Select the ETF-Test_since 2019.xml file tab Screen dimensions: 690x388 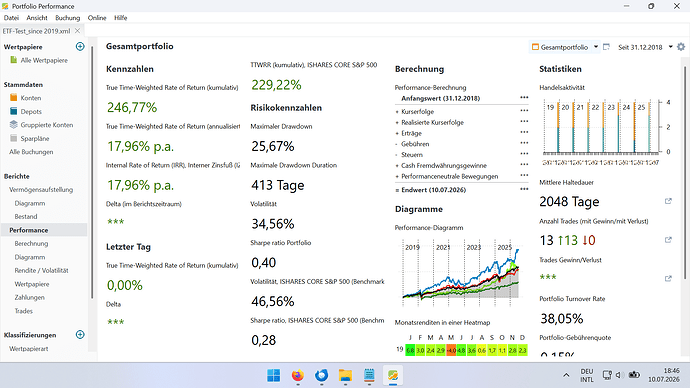point(36,31)
